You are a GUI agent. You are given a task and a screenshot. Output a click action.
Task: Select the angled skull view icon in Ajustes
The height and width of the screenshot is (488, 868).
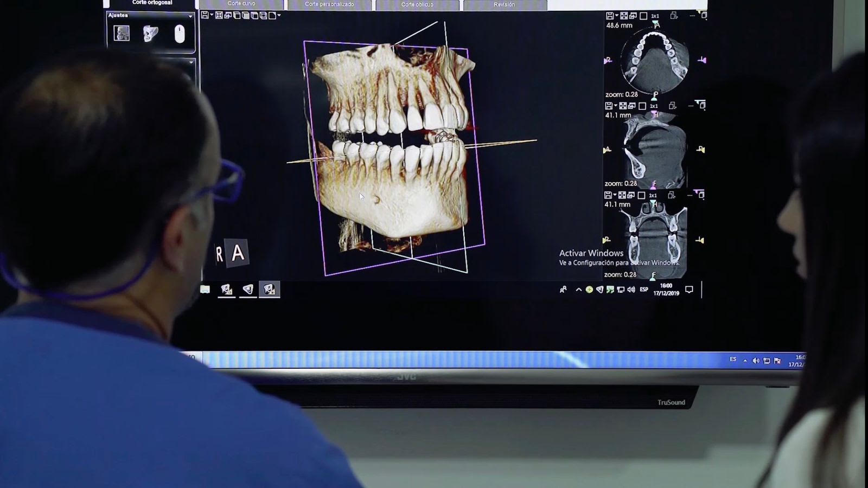click(x=150, y=34)
